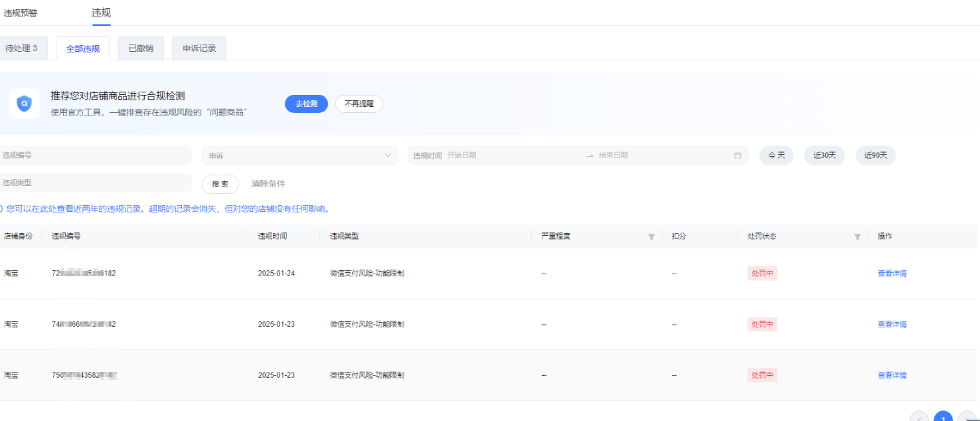Click the 去检测 button

(x=306, y=104)
